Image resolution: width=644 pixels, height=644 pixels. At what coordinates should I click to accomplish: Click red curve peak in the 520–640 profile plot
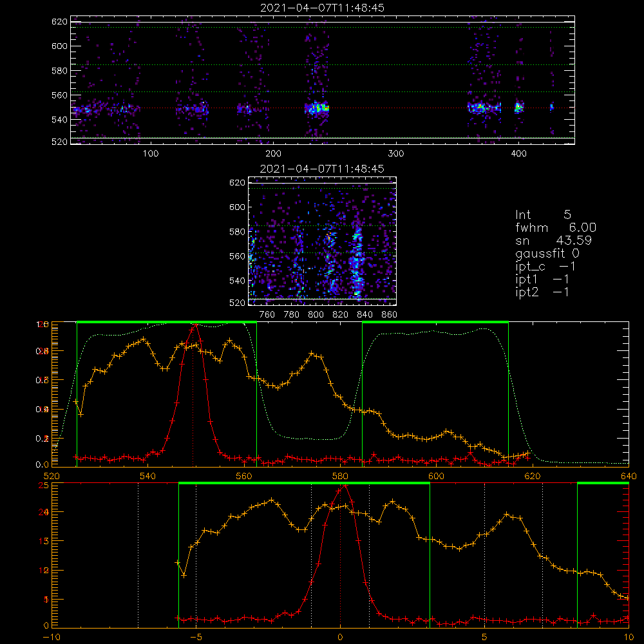pos(194,325)
